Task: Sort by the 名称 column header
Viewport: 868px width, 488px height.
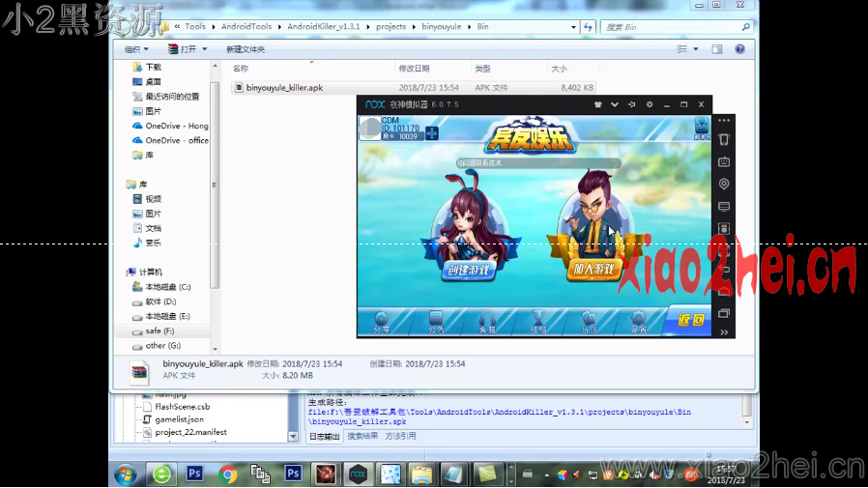Action: coord(241,69)
